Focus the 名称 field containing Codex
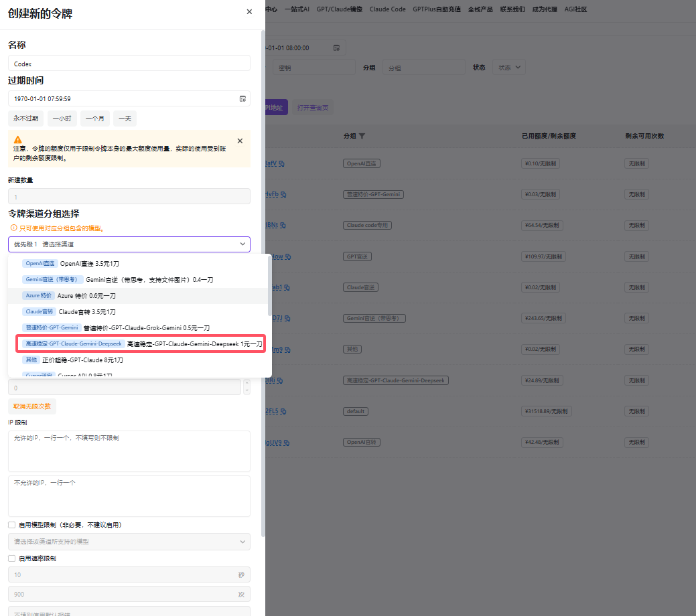 pos(129,64)
